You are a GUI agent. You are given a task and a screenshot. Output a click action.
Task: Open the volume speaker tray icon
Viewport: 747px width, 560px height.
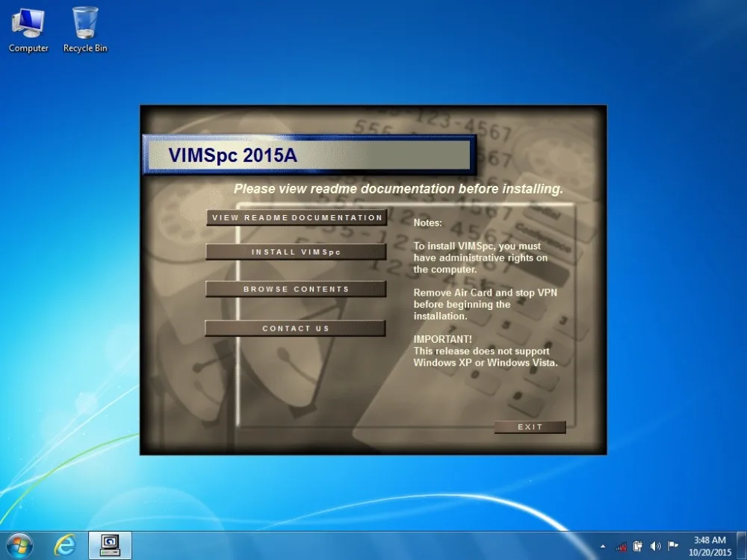(x=656, y=547)
